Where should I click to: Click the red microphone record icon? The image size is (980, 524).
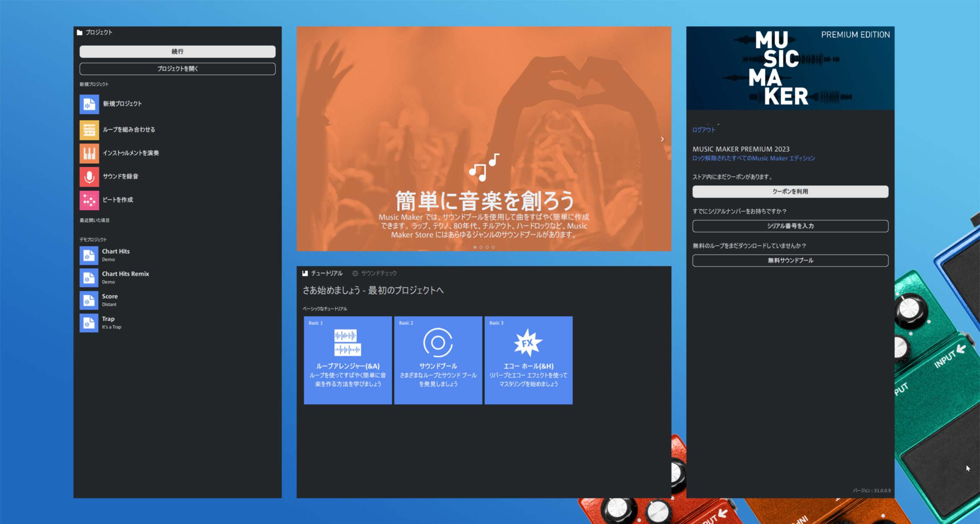pyautogui.click(x=89, y=176)
